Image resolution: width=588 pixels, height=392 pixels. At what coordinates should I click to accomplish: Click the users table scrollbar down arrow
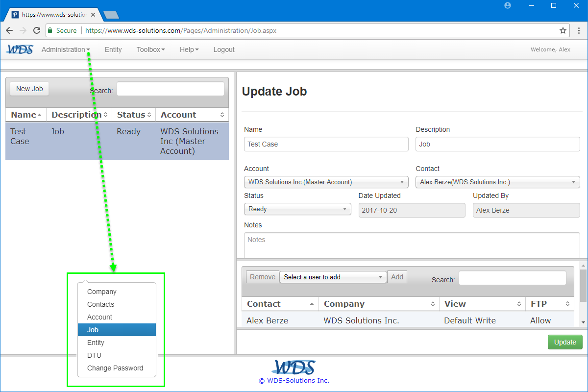coord(583,322)
